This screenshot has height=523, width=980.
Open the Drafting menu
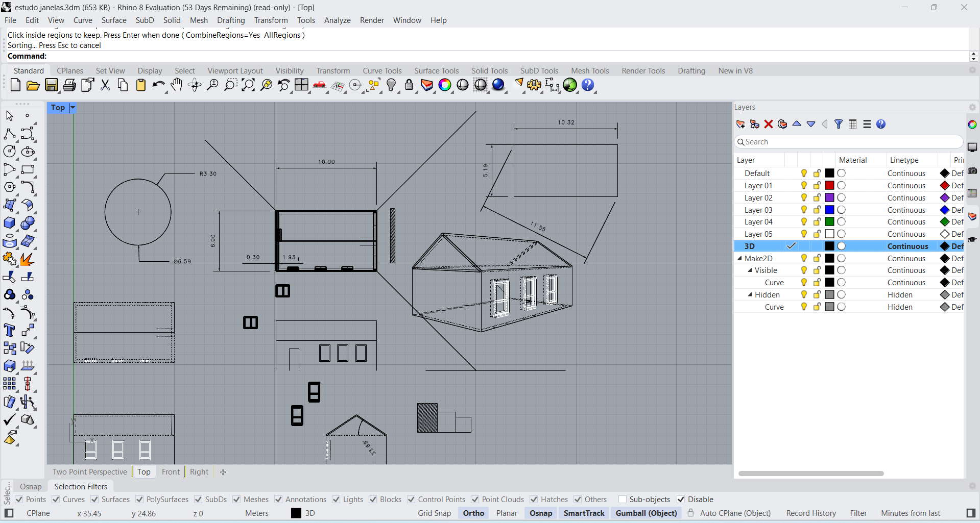(230, 20)
